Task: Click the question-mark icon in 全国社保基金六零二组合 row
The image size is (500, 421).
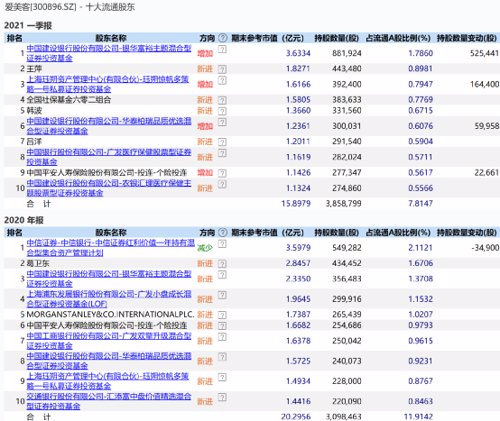Action: tap(222, 100)
